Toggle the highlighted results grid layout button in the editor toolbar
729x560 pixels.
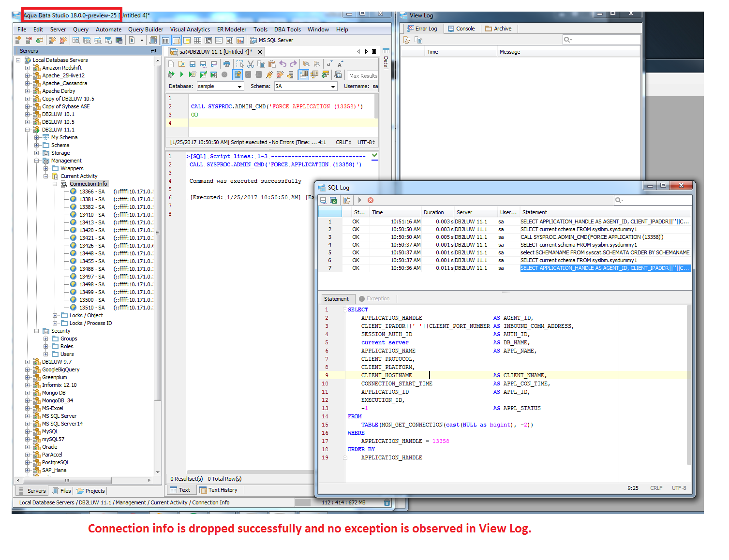pos(304,74)
